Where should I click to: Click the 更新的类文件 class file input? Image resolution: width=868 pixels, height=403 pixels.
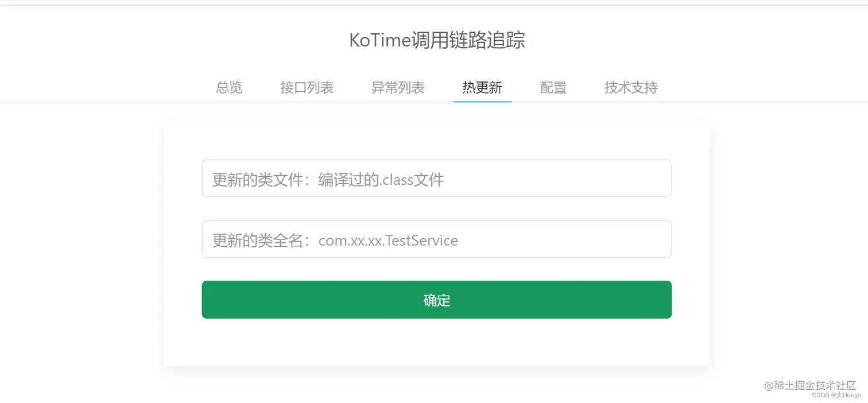coord(437,179)
